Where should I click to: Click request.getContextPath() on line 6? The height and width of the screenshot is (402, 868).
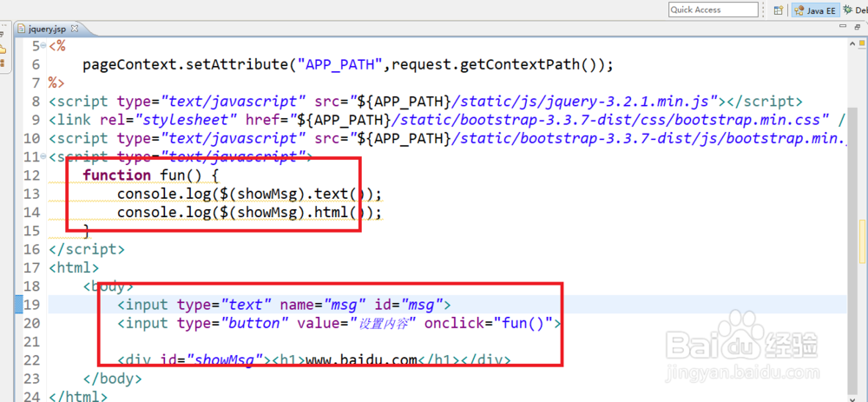click(494, 65)
